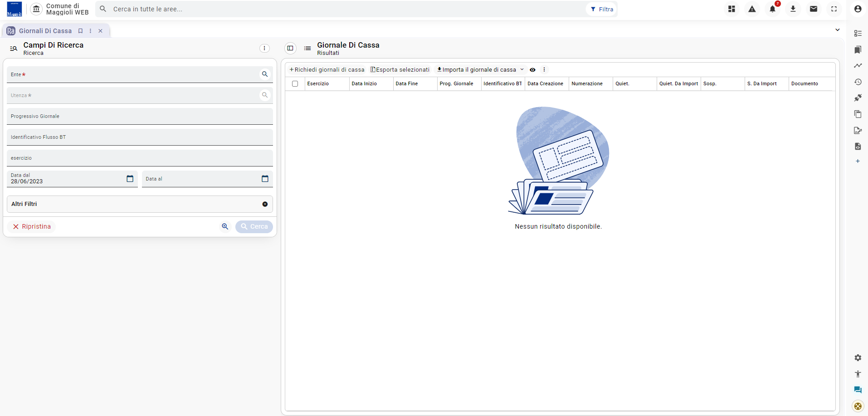Close the Giornali Di Cassa tab

pos(101,31)
